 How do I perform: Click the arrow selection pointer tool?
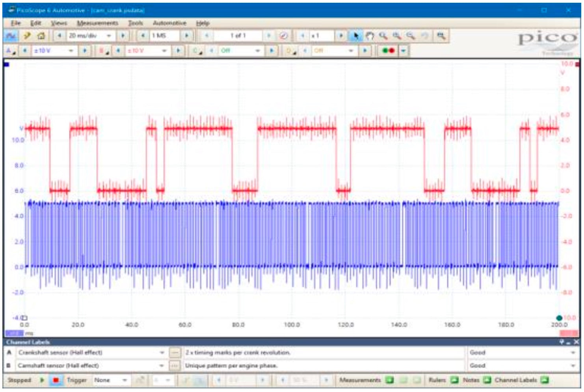[x=356, y=36]
